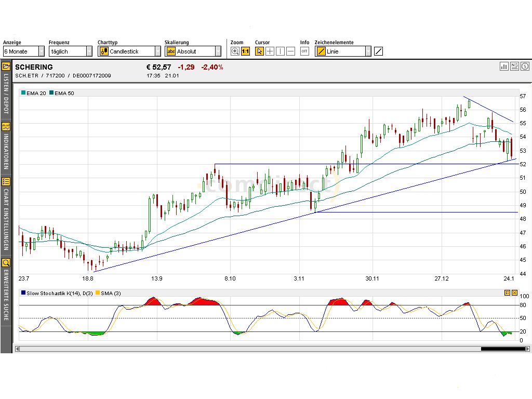Choose the vertical line cursor tool
Screen dimensions: 532x399
point(280,50)
